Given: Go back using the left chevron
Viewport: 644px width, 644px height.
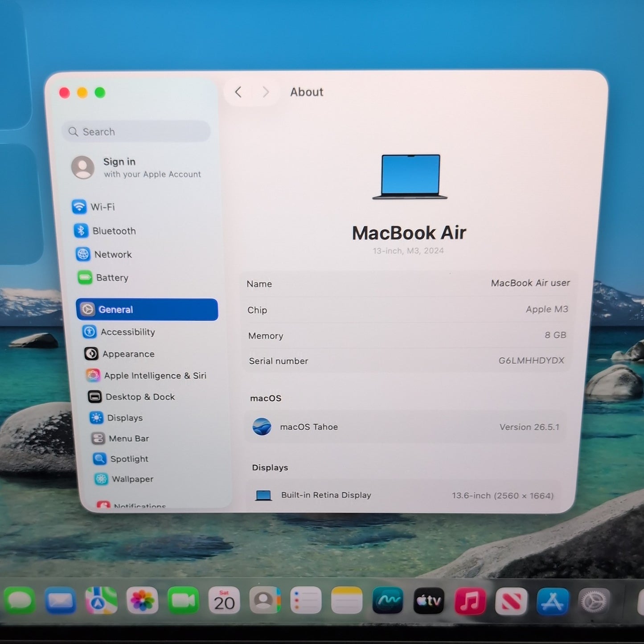Looking at the screenshot, I should click(238, 92).
